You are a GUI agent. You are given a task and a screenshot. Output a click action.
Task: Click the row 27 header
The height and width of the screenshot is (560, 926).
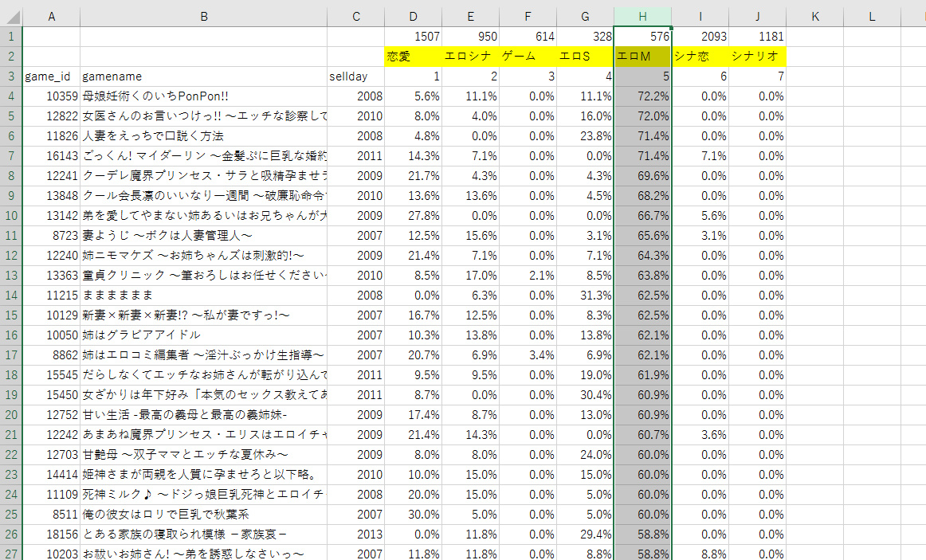[x=11, y=553]
